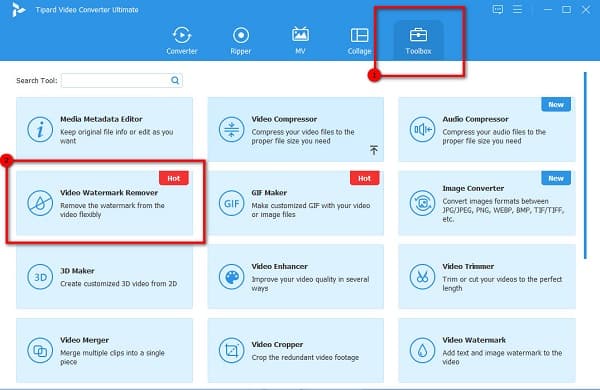Viewport: 600px width, 390px height.
Task: Click 'Make customized GIF' description
Action: point(311,210)
